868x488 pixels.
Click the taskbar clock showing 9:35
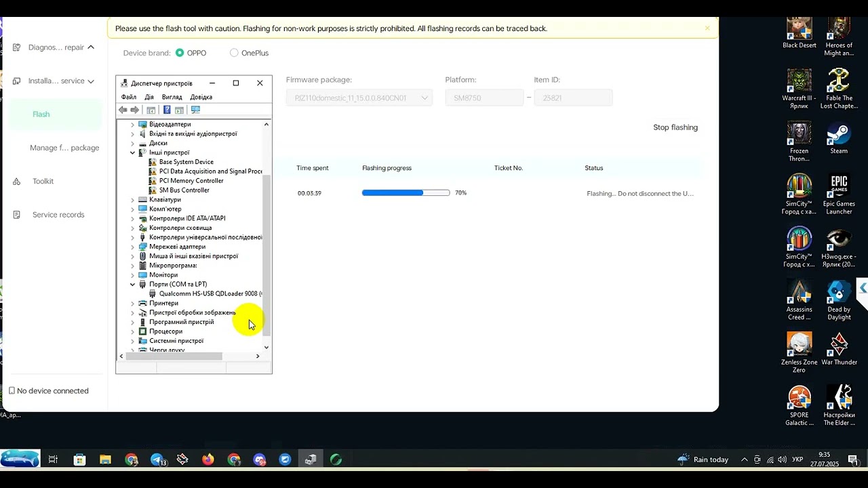[825, 460]
